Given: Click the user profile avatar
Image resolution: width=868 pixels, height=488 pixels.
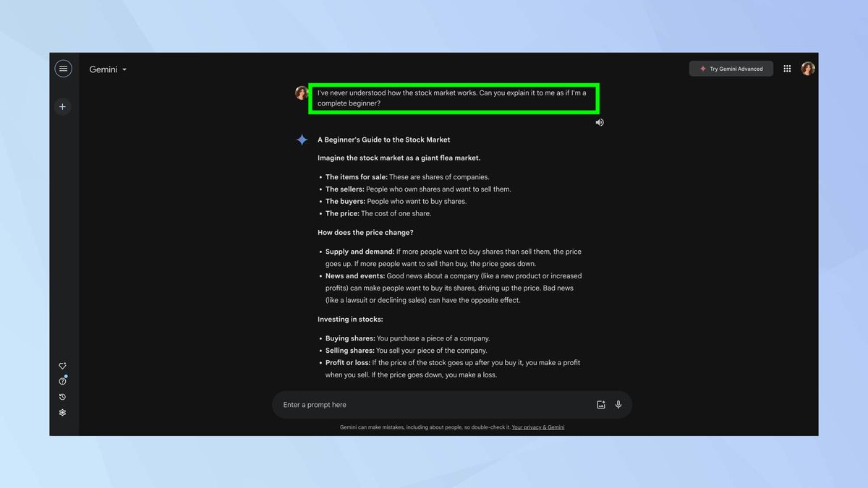Looking at the screenshot, I should (x=807, y=68).
